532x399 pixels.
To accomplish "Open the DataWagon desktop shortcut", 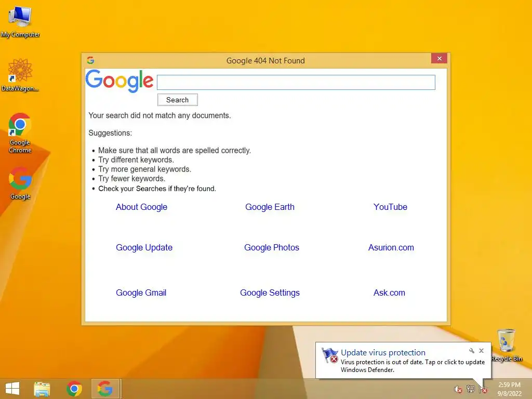I will point(20,75).
